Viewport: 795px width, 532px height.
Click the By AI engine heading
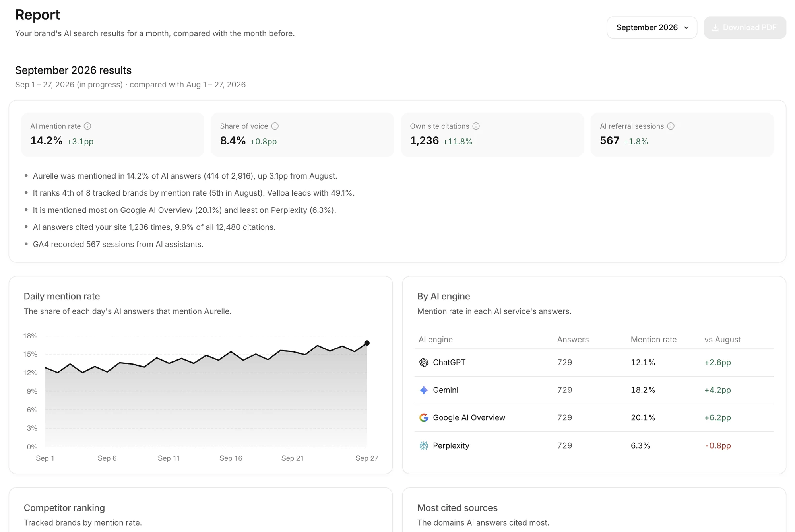tap(444, 296)
